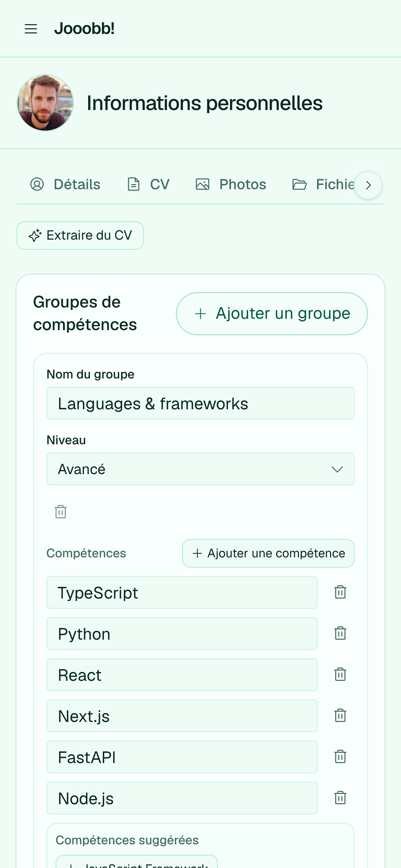Click the Groupes de compétences heading
This screenshot has height=868, width=401.
click(x=85, y=313)
